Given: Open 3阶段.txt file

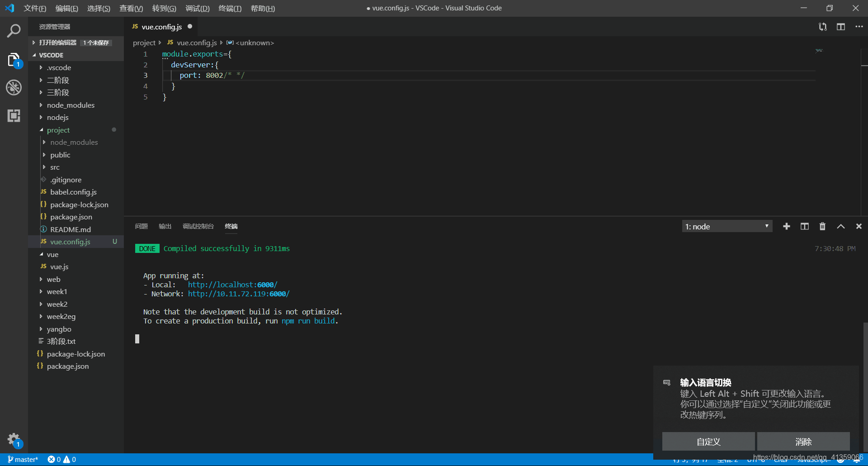Looking at the screenshot, I should 75,341.
